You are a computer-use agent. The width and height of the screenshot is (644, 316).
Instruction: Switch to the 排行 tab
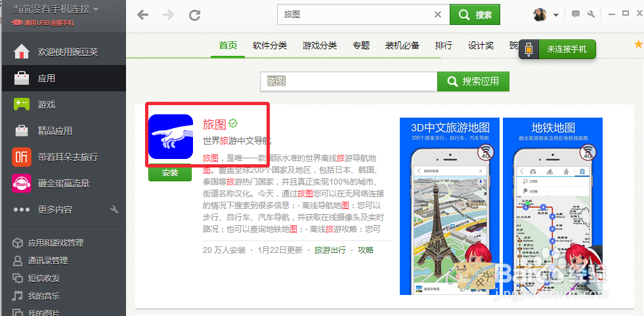pos(444,45)
